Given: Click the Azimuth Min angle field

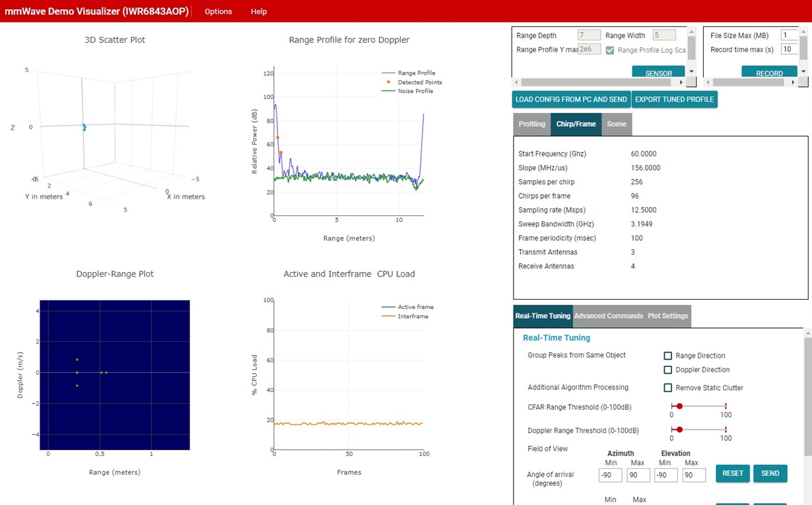Looking at the screenshot, I should 611,475.
